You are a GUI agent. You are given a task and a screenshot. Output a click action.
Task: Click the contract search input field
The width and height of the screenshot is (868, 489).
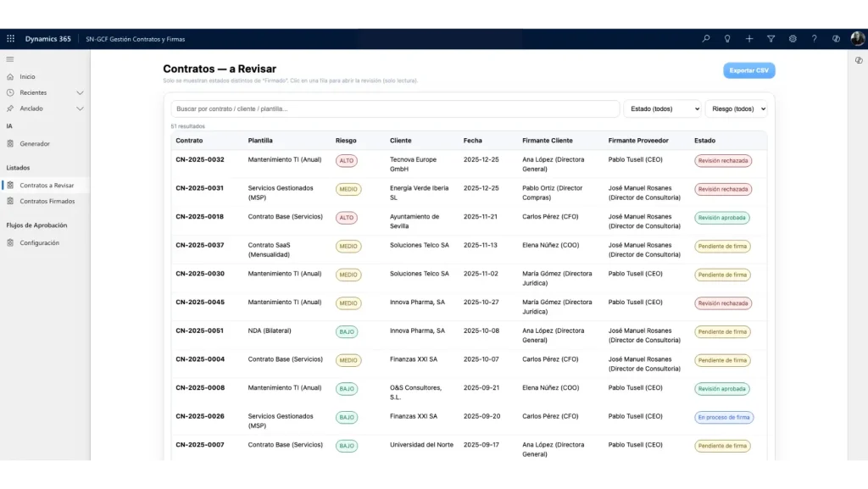[x=395, y=108]
